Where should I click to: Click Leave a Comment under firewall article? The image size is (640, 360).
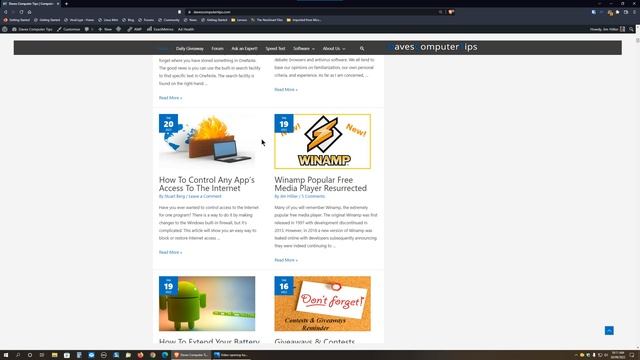point(205,196)
